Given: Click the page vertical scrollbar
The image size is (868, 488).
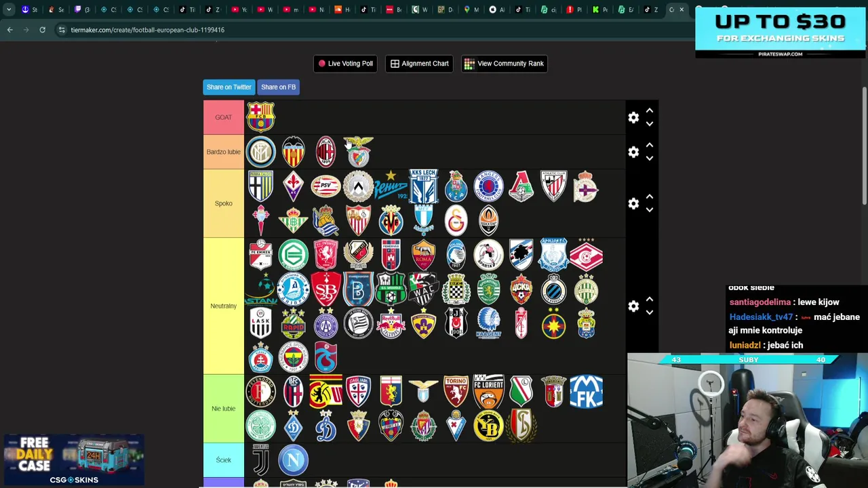Looking at the screenshot, I should tap(865, 145).
